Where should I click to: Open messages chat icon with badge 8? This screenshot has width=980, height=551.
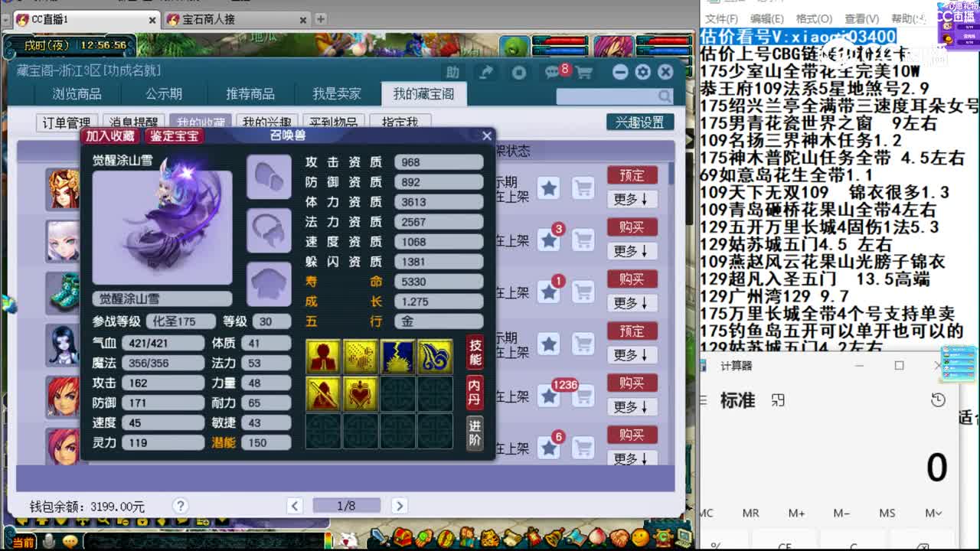click(x=554, y=72)
